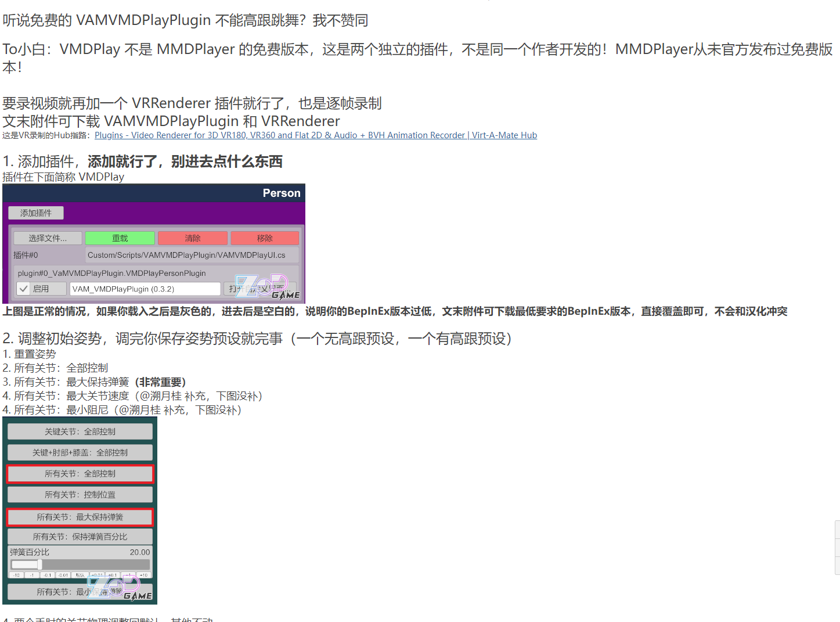
Task: Click the 所有关节：保持弹簧百分比 button
Action: point(80,537)
